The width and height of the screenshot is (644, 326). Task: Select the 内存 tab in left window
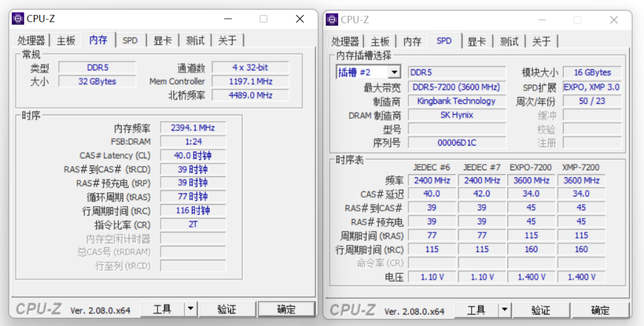[x=98, y=39]
